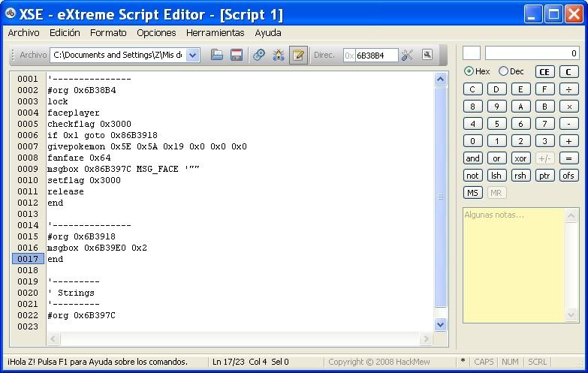Click the calculator display field
This screenshot has width=588, height=373.
[x=532, y=53]
